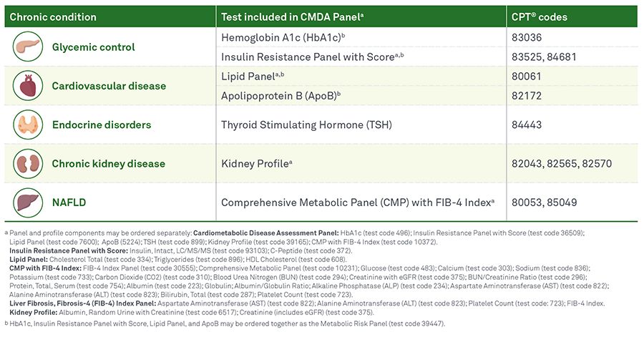Click the Endocrine disorders label
The width and height of the screenshot is (644, 337).
point(101,124)
